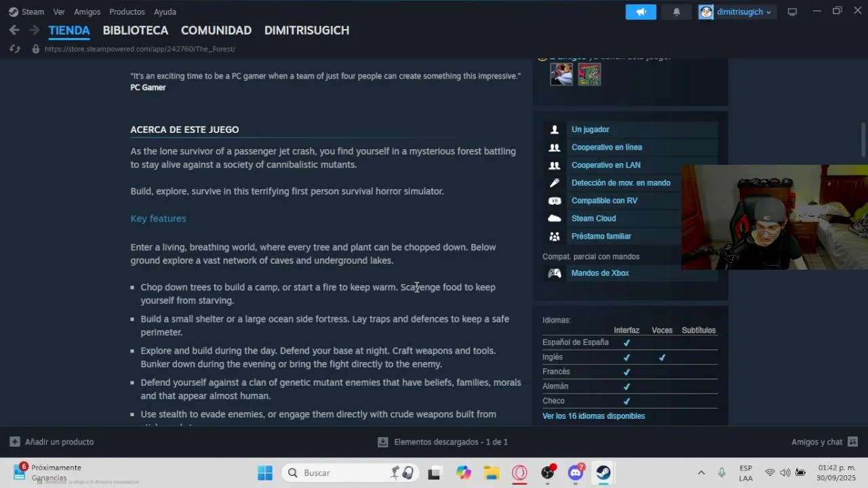Open the Productos menu
The image size is (868, 488).
[127, 12]
